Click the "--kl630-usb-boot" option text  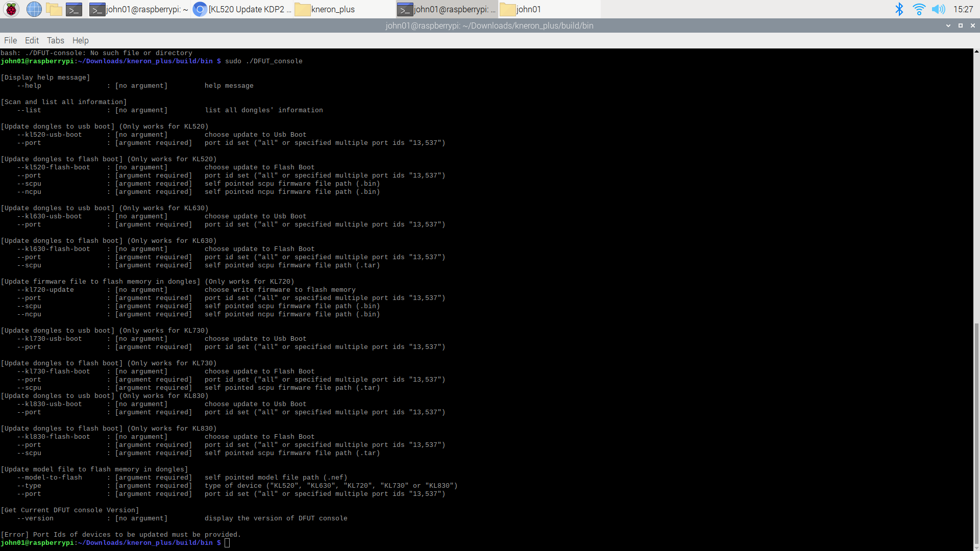point(50,216)
